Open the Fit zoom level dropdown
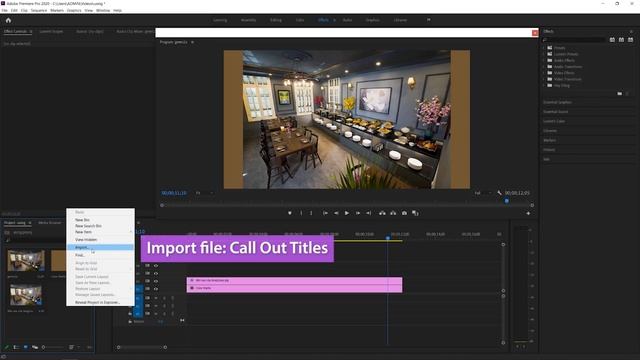 [204, 193]
